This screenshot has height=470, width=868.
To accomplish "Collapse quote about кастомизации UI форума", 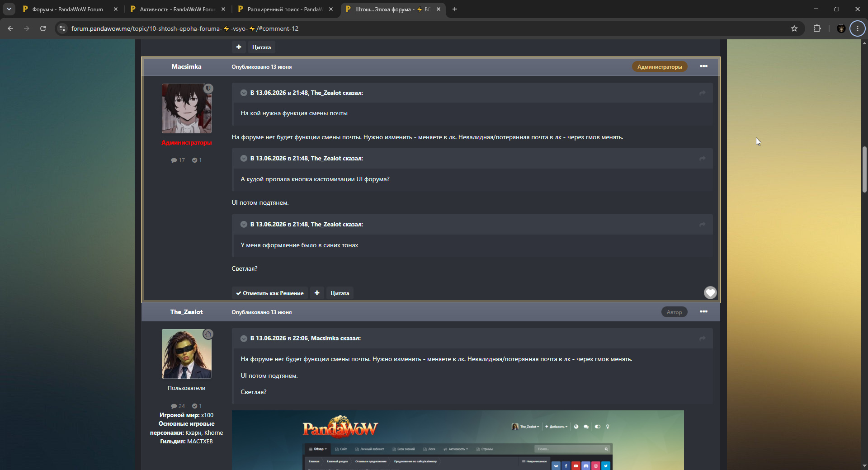I will (244, 159).
